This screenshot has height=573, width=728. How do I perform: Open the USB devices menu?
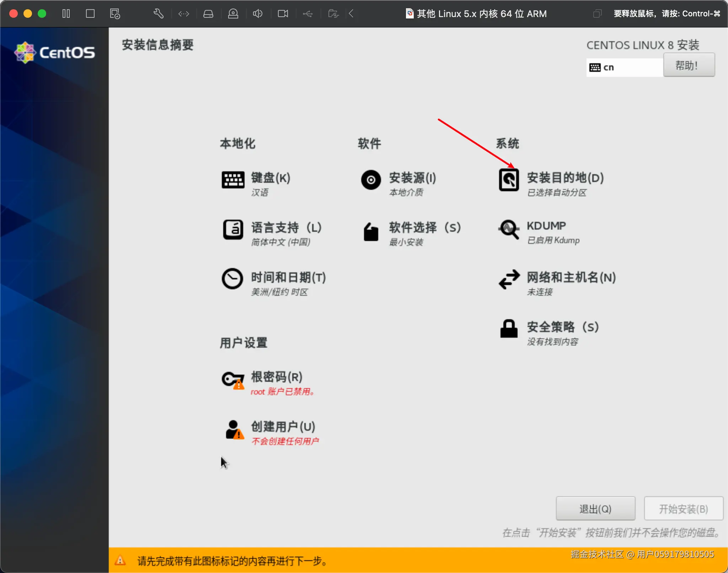pyautogui.click(x=307, y=14)
